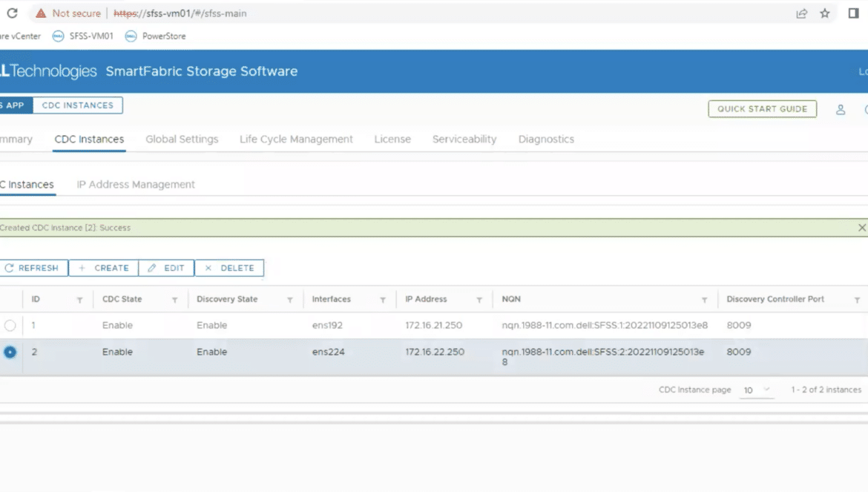The image size is (868, 492).
Task: Click the ens192 interface cell
Action: pyautogui.click(x=327, y=326)
